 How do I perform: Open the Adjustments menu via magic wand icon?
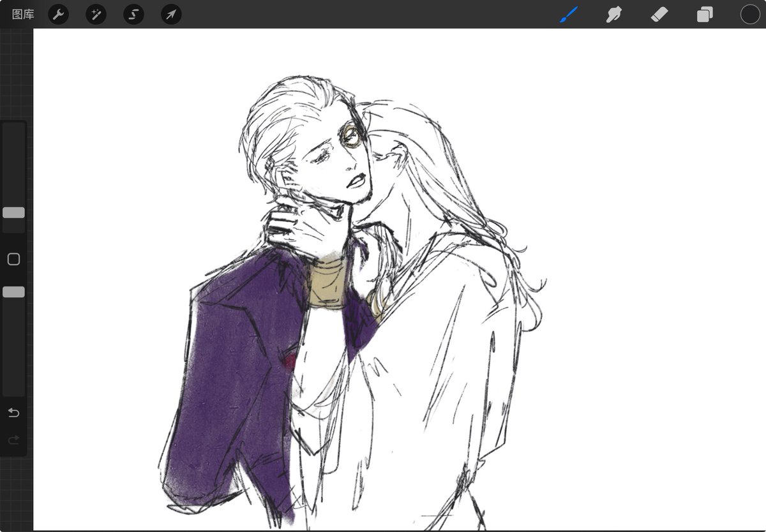[96, 14]
